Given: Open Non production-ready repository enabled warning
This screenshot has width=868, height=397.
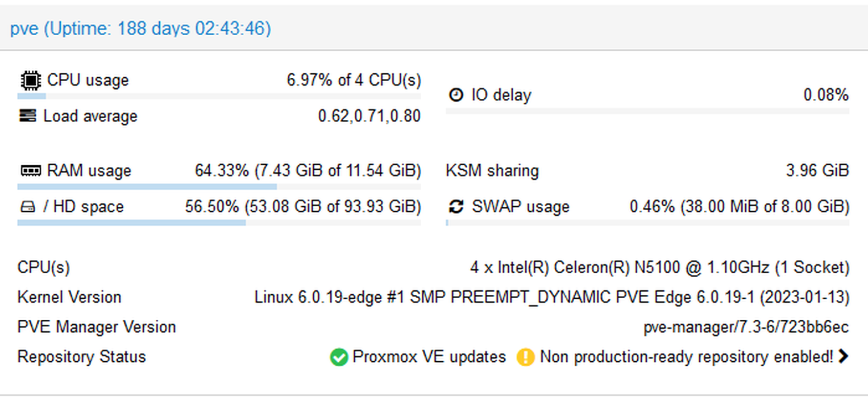Looking at the screenshot, I should 686,357.
